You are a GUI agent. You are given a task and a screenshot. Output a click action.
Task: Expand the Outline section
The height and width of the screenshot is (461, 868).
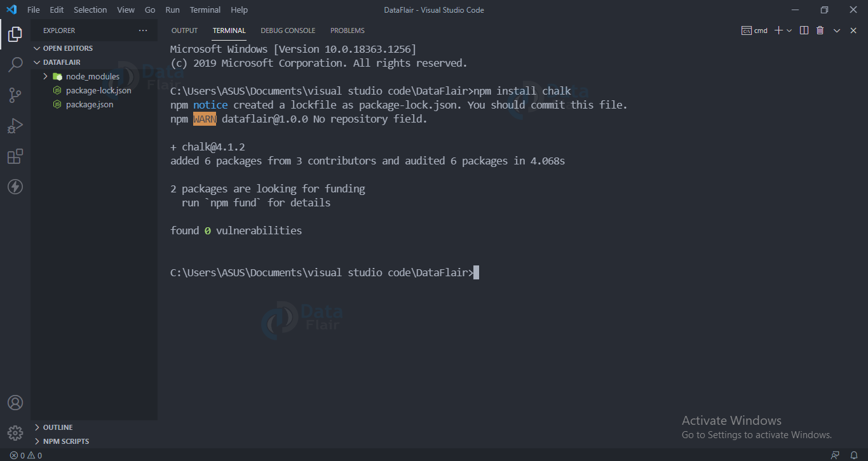point(94,427)
